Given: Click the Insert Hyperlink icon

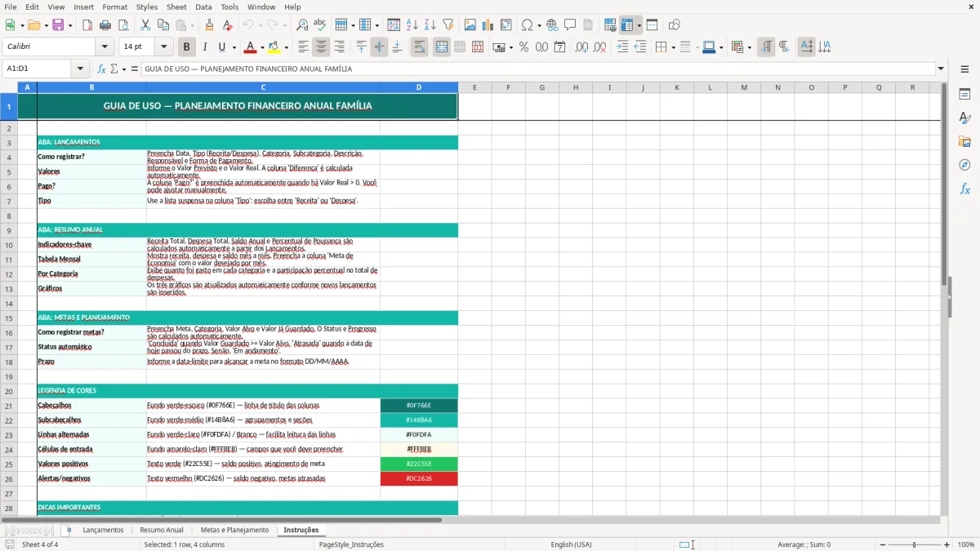Looking at the screenshot, I should 552,25.
